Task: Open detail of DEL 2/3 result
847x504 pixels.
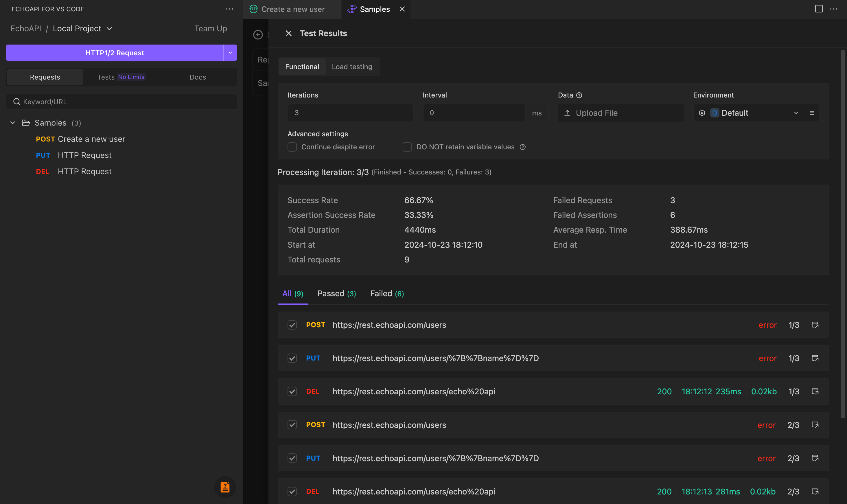Action: point(815,492)
